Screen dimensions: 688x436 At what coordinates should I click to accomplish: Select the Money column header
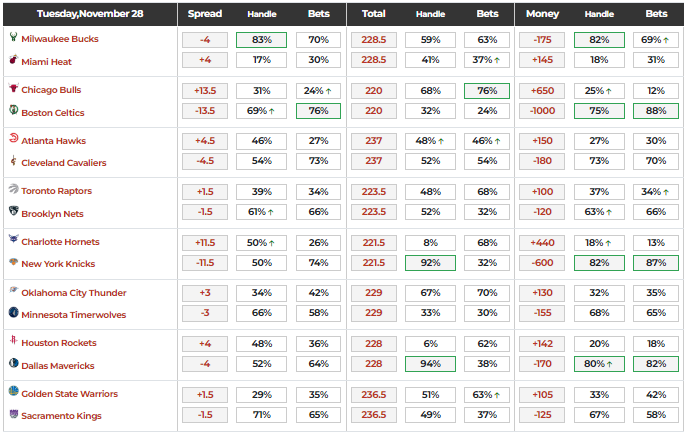click(540, 15)
